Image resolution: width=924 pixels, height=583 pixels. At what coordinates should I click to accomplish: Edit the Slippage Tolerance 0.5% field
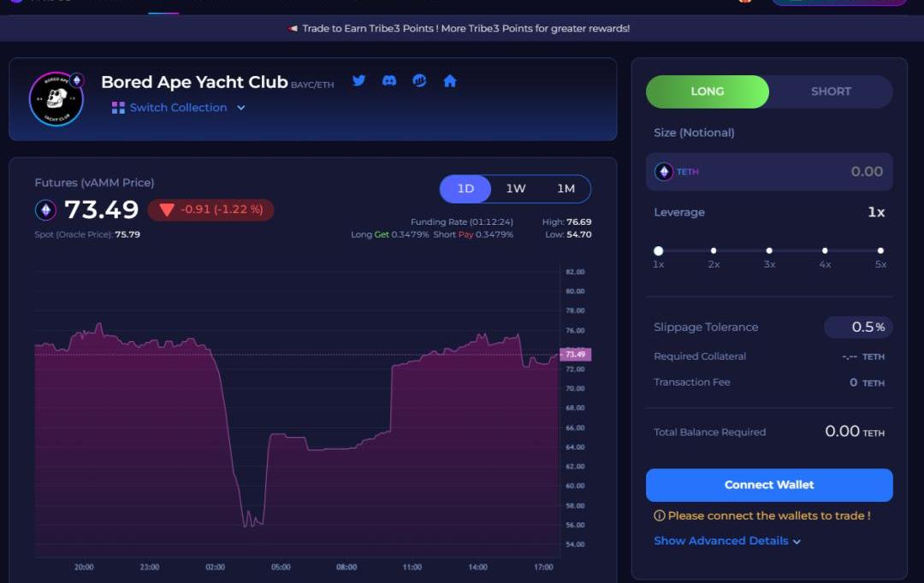858,327
